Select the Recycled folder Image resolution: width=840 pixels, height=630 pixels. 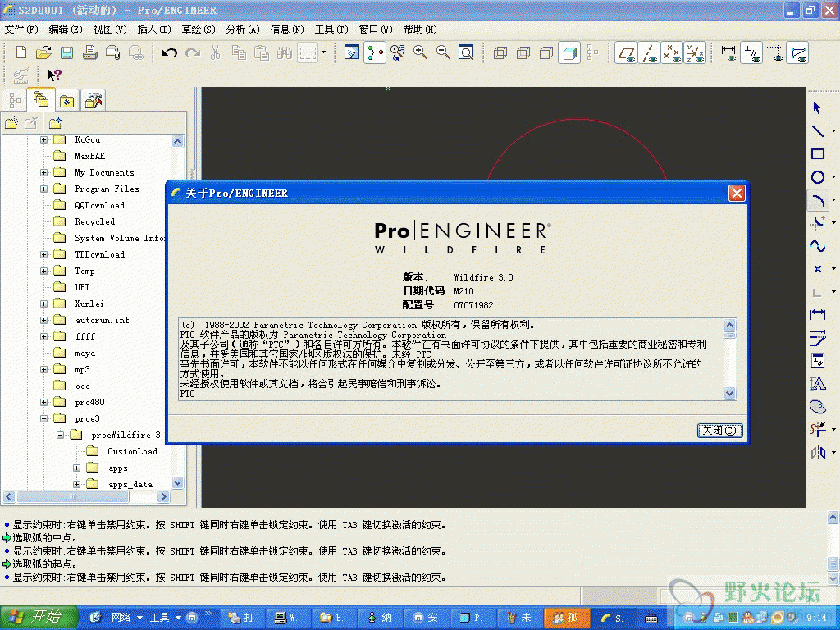[95, 221]
